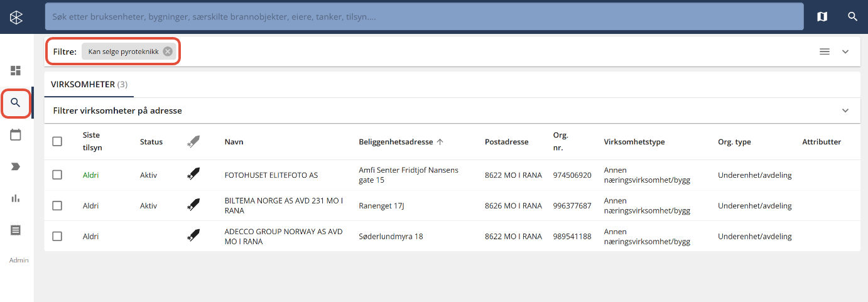This screenshot has height=302, width=868.
Task: Check the FOTOHUSET ELITEFOTO AS row checkbox
Action: tap(57, 175)
